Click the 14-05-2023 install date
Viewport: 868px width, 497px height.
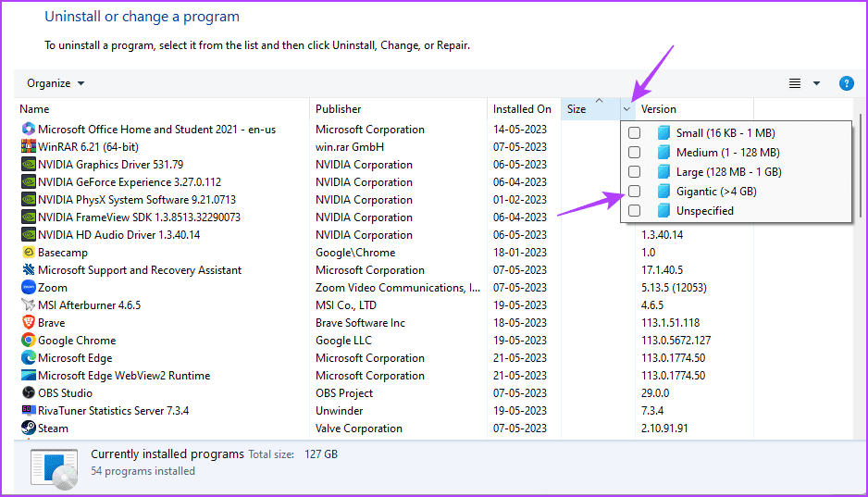pos(520,129)
